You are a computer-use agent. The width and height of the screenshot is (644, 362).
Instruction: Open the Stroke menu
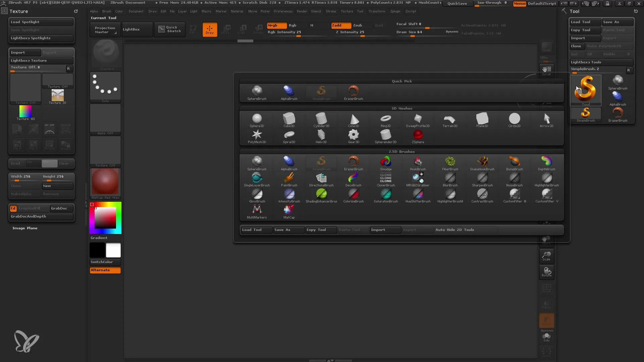point(331,11)
